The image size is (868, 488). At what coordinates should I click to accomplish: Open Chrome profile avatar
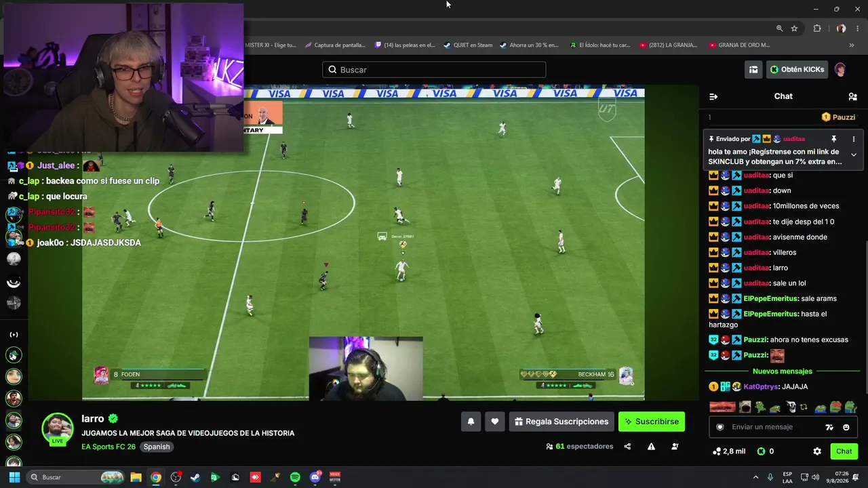tap(841, 28)
